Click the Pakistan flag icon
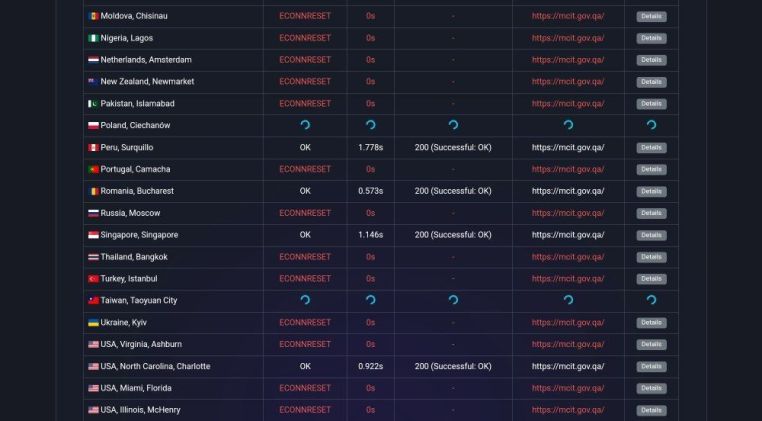The height and width of the screenshot is (421, 762). (x=93, y=104)
